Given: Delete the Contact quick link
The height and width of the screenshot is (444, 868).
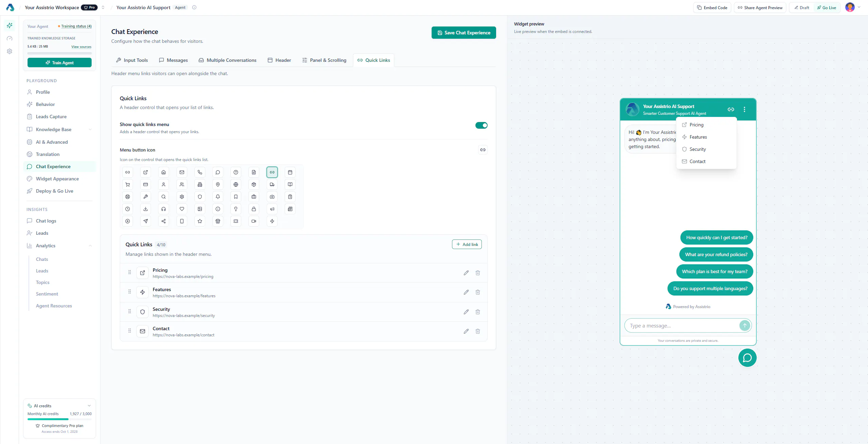Looking at the screenshot, I should coord(478,331).
